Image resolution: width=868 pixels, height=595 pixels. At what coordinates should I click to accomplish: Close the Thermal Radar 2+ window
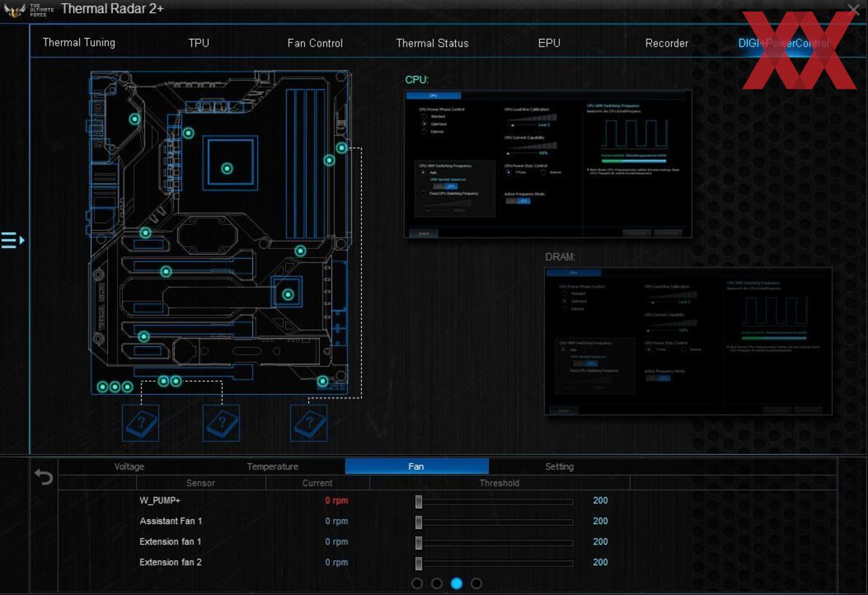point(853,9)
